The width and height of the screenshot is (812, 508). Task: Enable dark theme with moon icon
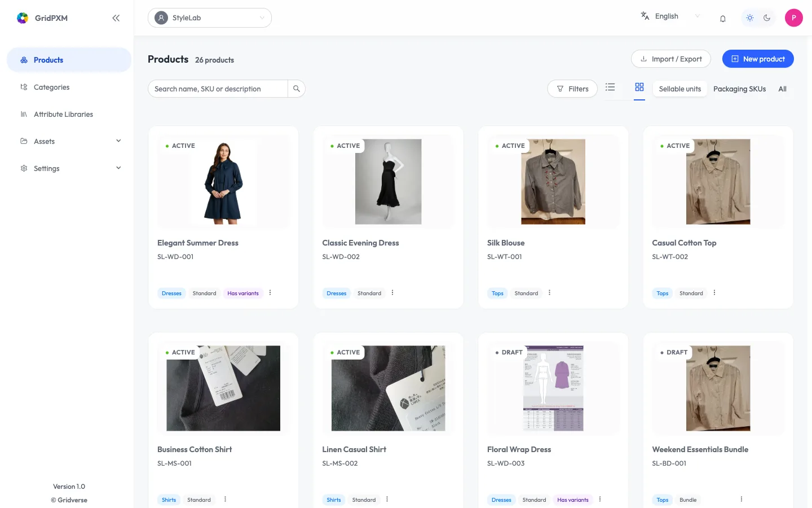767,17
